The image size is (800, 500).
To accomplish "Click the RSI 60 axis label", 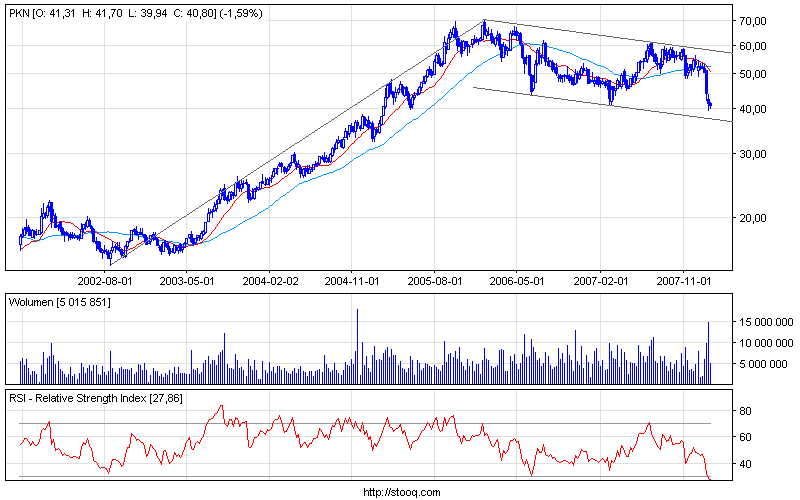I will pyautogui.click(x=745, y=437).
